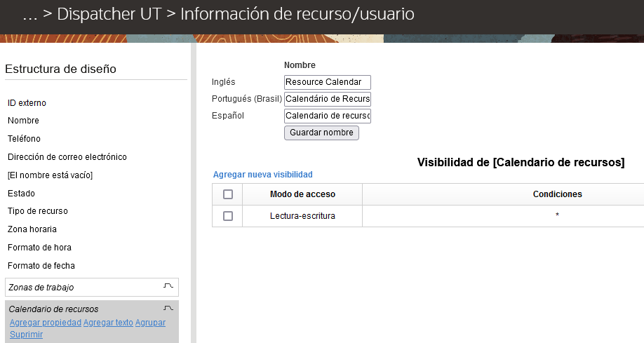
Task: Go to Dispatcher UT breadcrumb
Action: point(109,14)
